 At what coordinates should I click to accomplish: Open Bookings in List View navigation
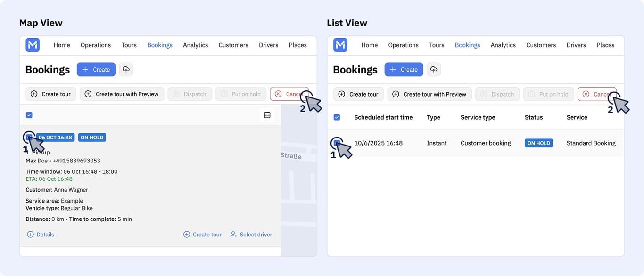point(468,45)
